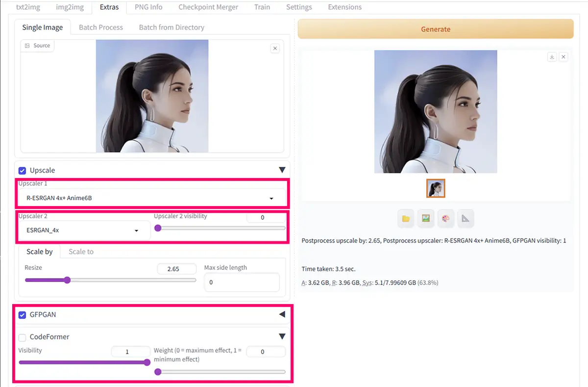Click the Source image label icon
Screen dimensions: 588x387
point(28,46)
